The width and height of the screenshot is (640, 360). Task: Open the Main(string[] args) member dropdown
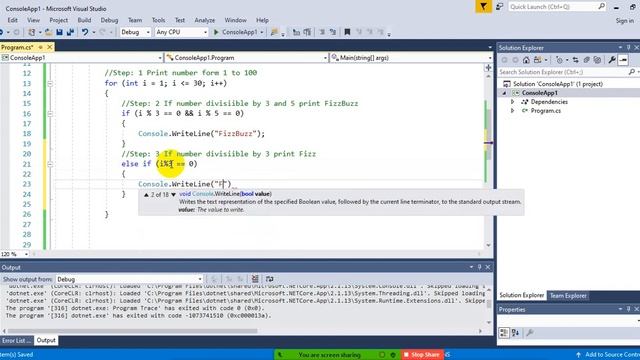point(411,58)
